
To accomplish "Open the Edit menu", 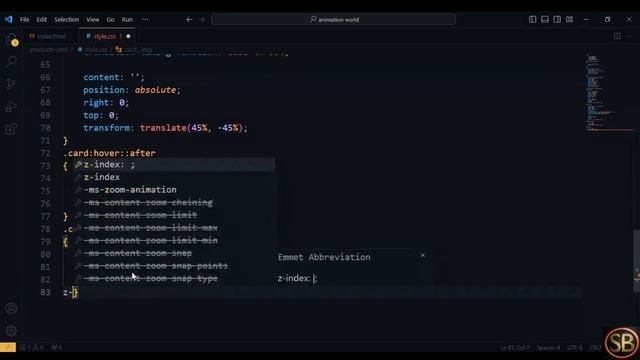I will (41, 19).
